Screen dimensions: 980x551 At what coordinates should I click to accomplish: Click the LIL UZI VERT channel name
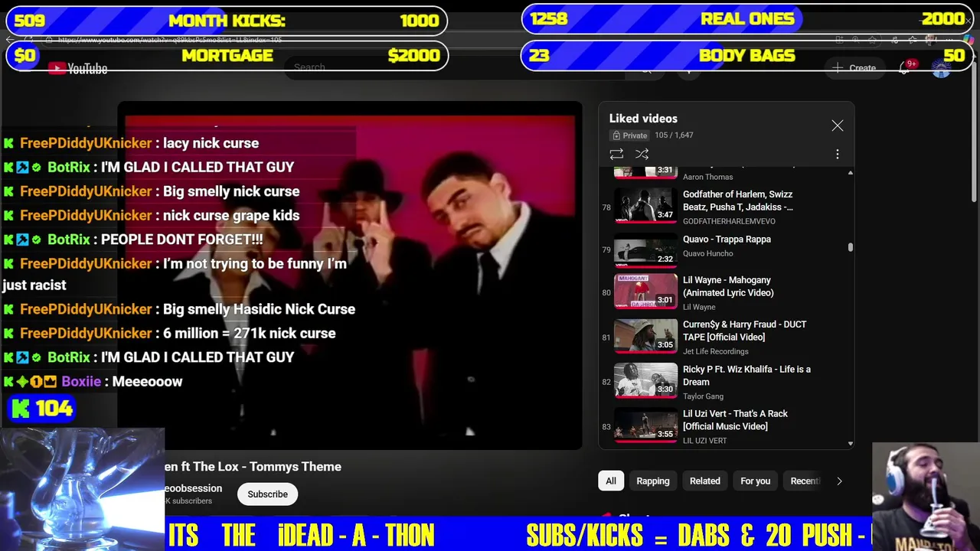click(704, 441)
